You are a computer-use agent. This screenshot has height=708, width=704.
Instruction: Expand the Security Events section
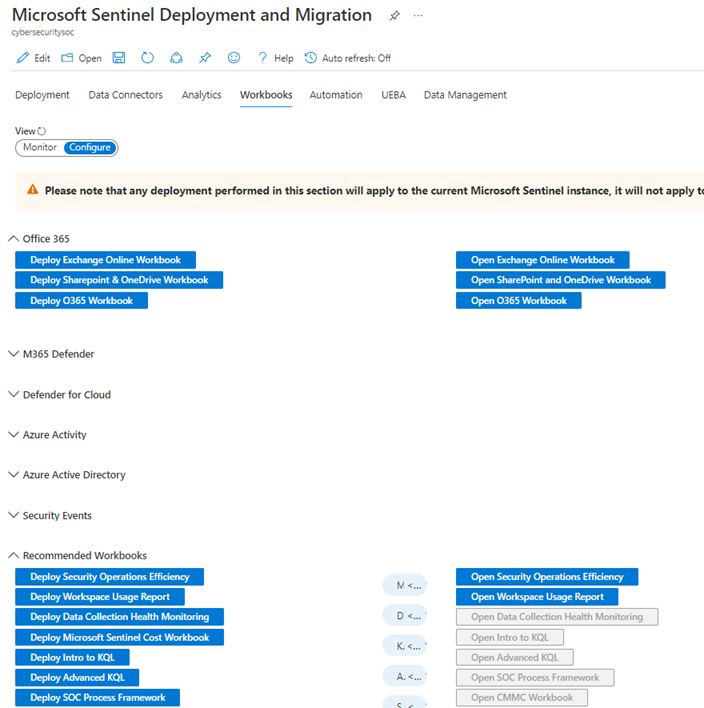tap(14, 515)
